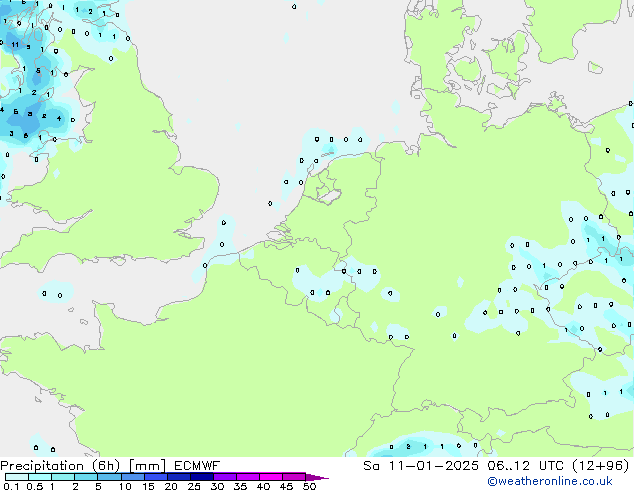634x490 pixels.
Task: Select the legend swatch between 2 and 5
Action: [87, 477]
